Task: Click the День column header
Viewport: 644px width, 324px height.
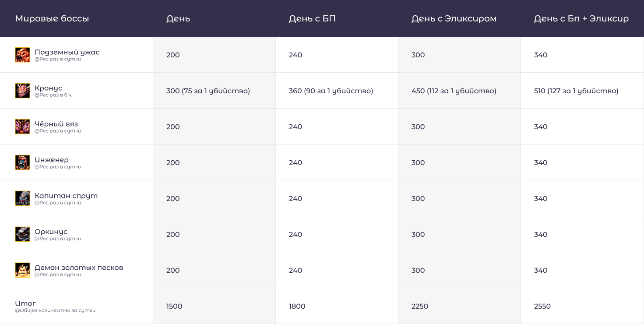Action: (178, 19)
